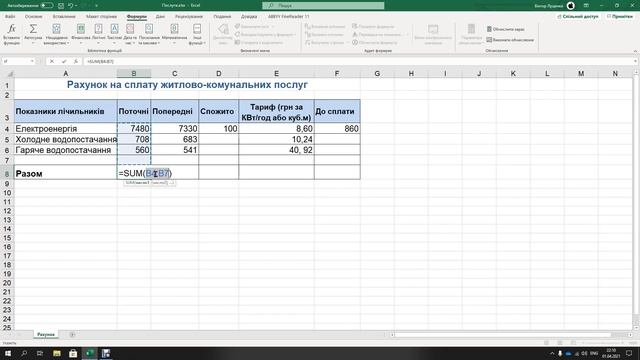Viewport: 640px width, 360px height.
Task: Select column B header
Action: click(134, 74)
